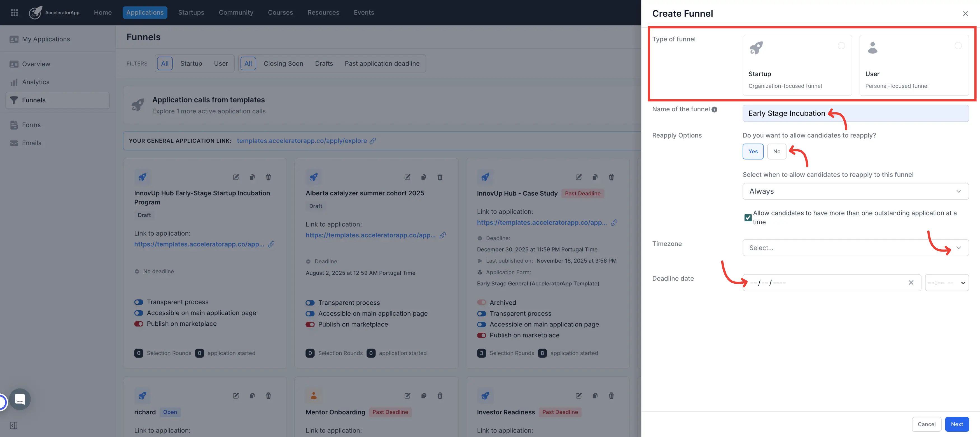The width and height of the screenshot is (980, 437).
Task: Open the deadline time dropdown
Action: tap(946, 283)
